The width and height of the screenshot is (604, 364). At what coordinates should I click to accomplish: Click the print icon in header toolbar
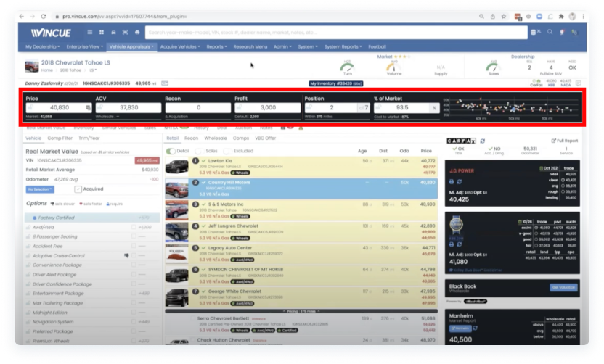click(137, 33)
